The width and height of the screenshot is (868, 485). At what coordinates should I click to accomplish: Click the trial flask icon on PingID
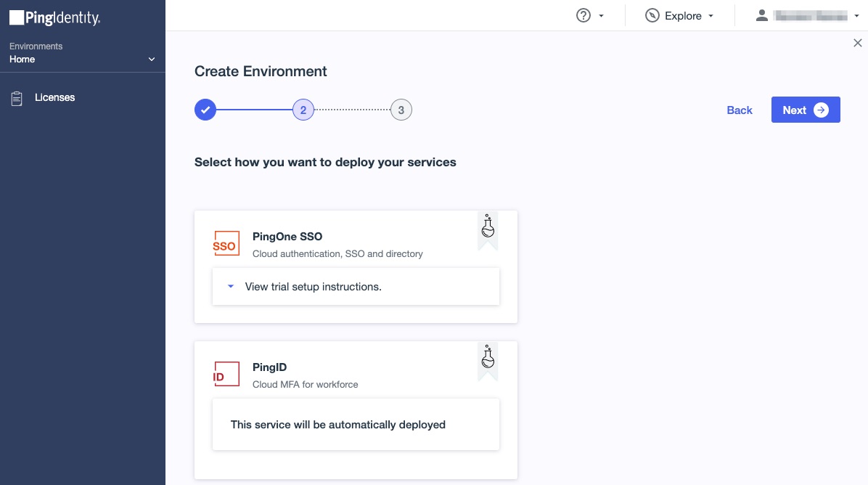[488, 357]
